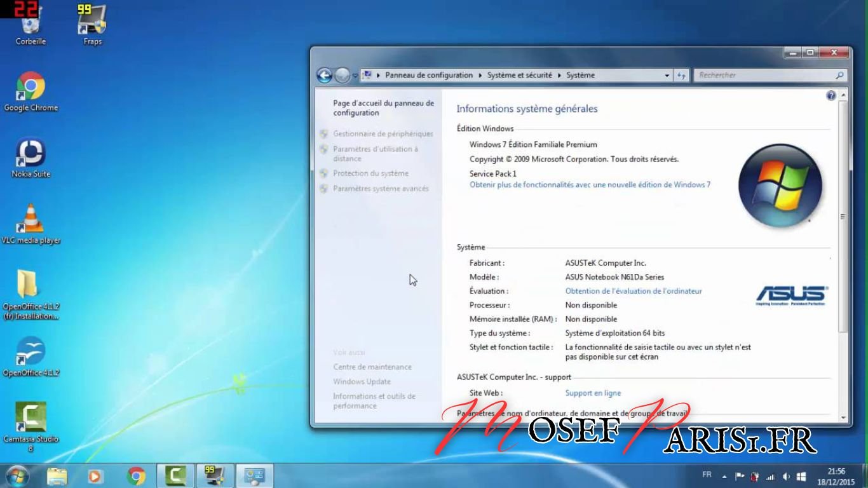Expand arrow after Système et sécurité breadcrumb

(560, 75)
